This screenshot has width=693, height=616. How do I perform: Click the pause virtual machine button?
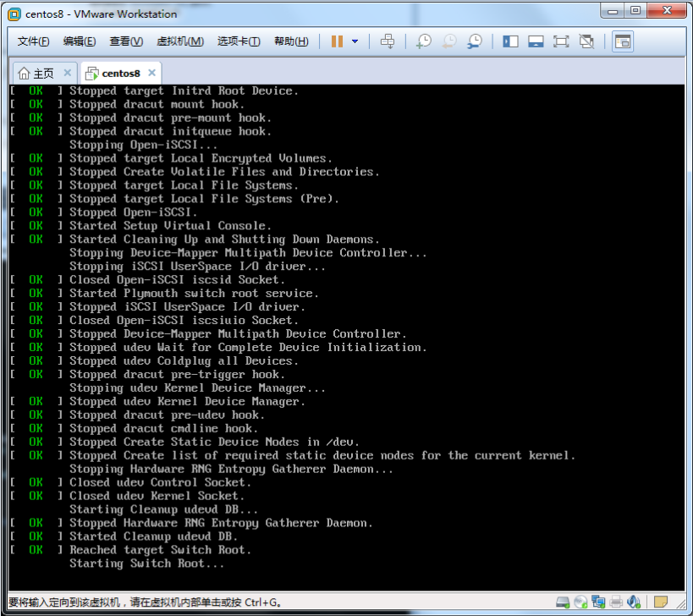click(337, 41)
